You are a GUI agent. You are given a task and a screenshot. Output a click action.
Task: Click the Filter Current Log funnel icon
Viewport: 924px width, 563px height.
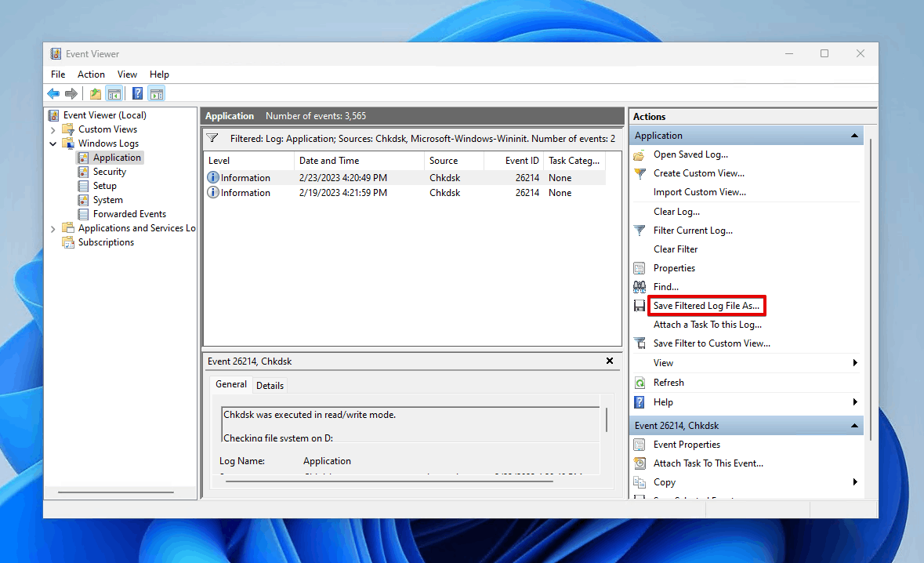(640, 231)
